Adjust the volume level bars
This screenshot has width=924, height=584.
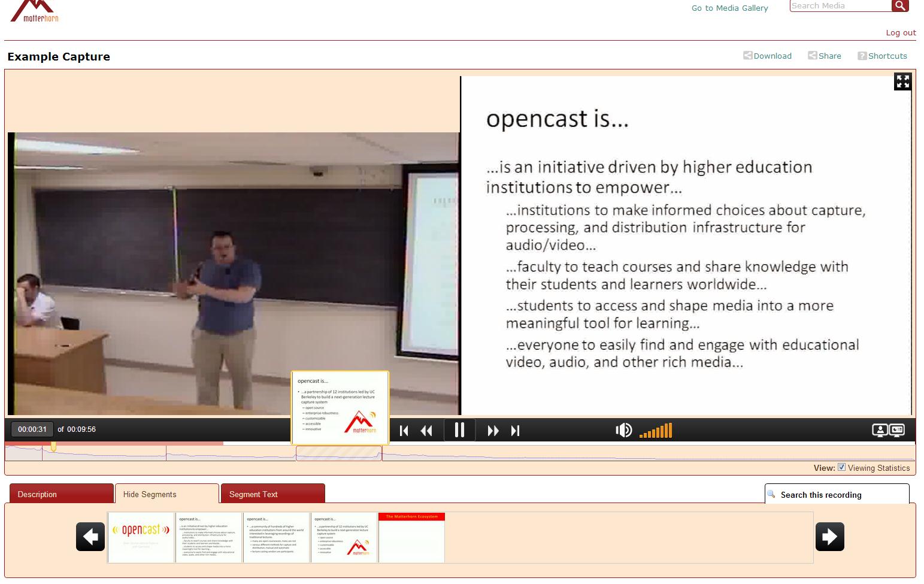pos(656,431)
